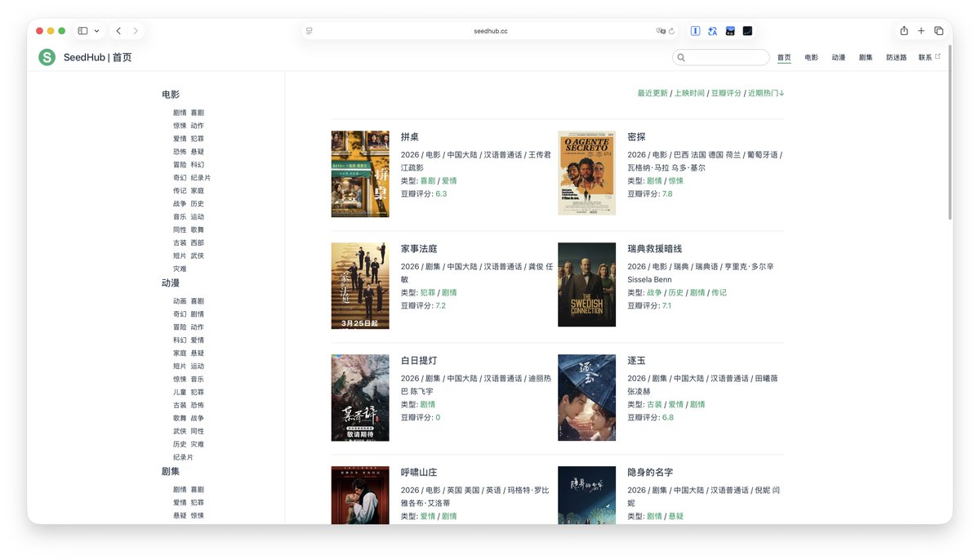
Task: Sort by 近期热门
Action: (766, 93)
